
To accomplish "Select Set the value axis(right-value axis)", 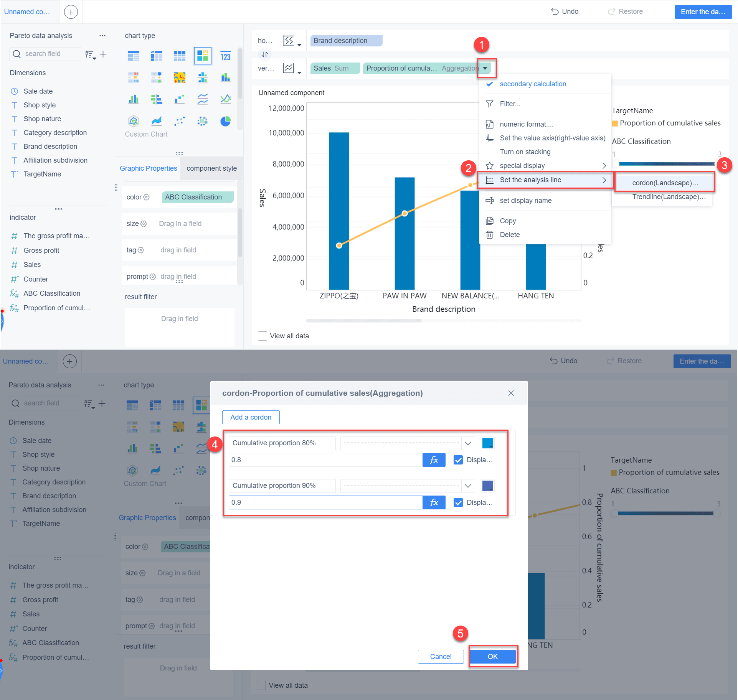I will [545, 138].
